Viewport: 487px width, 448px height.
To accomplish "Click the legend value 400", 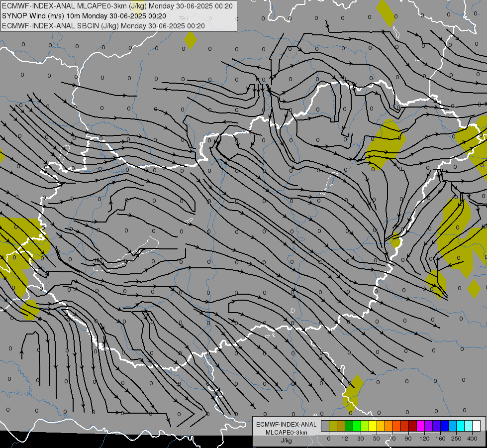I will [472, 439].
